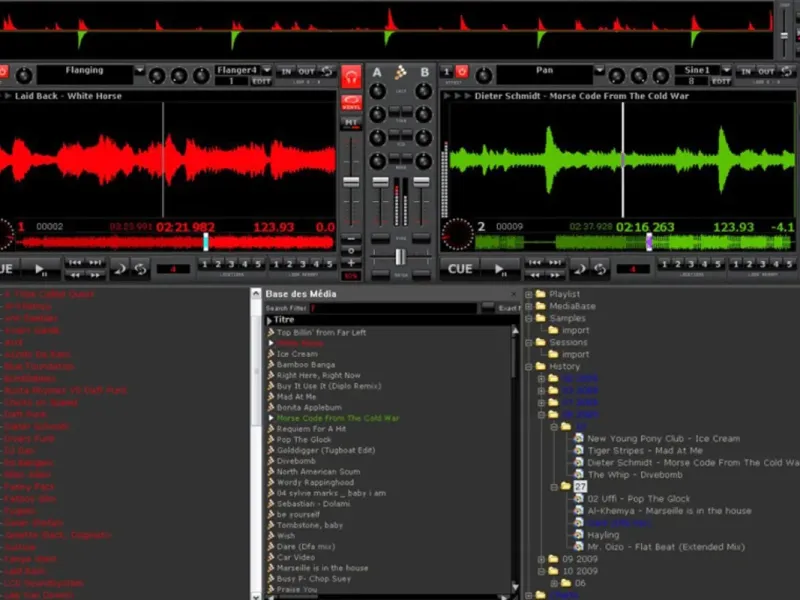Click the mixer icon between A and B
Viewport: 800px width, 600px height.
click(x=401, y=72)
